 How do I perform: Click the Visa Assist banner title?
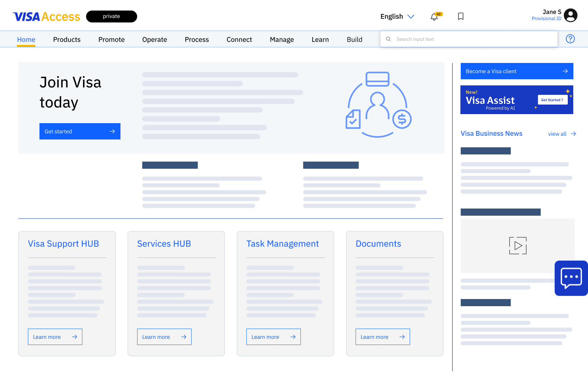point(490,100)
